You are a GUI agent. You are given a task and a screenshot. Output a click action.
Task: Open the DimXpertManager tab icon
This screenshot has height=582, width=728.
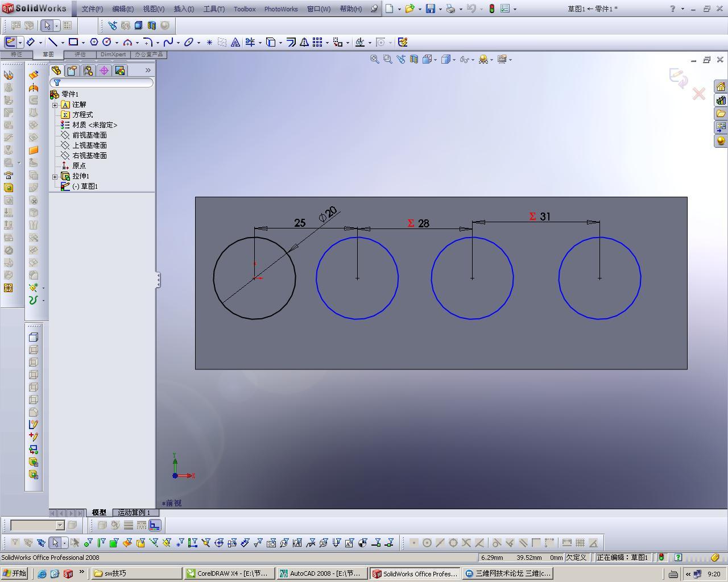pos(104,70)
